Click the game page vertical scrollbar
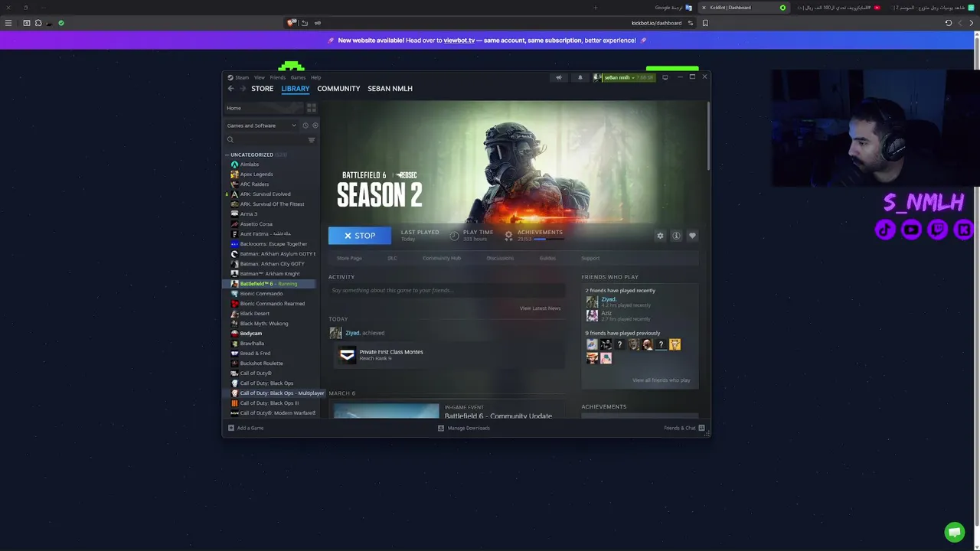The image size is (980, 551). click(709, 138)
